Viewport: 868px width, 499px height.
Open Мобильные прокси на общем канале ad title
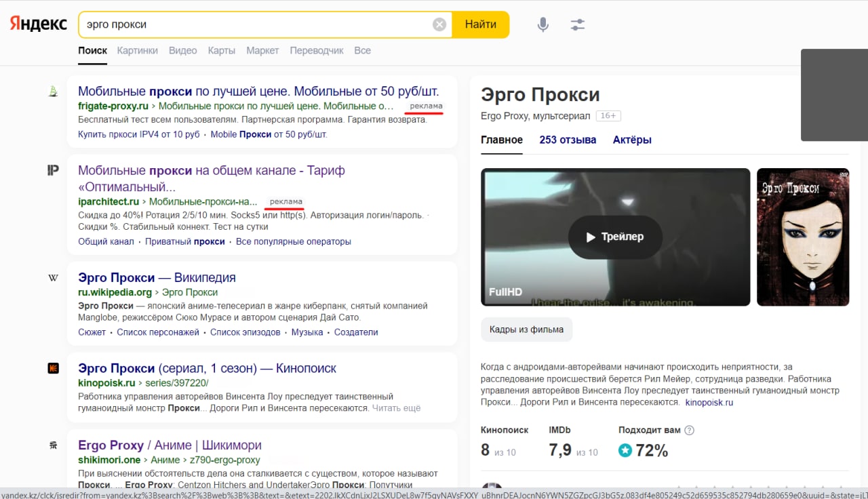[x=212, y=178]
